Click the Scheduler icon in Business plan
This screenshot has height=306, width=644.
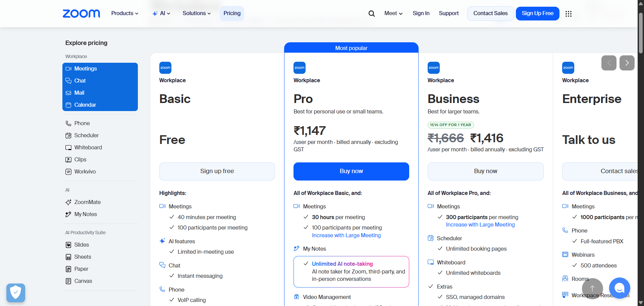[431, 238]
